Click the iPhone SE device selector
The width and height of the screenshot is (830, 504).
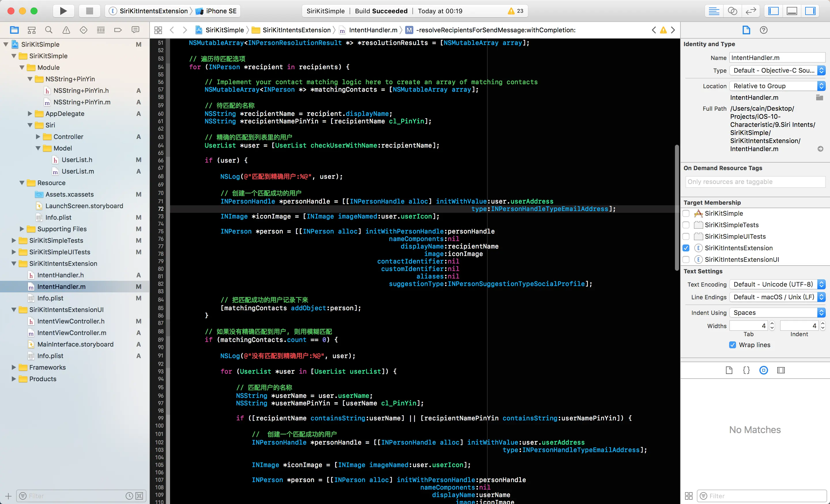pyautogui.click(x=221, y=11)
